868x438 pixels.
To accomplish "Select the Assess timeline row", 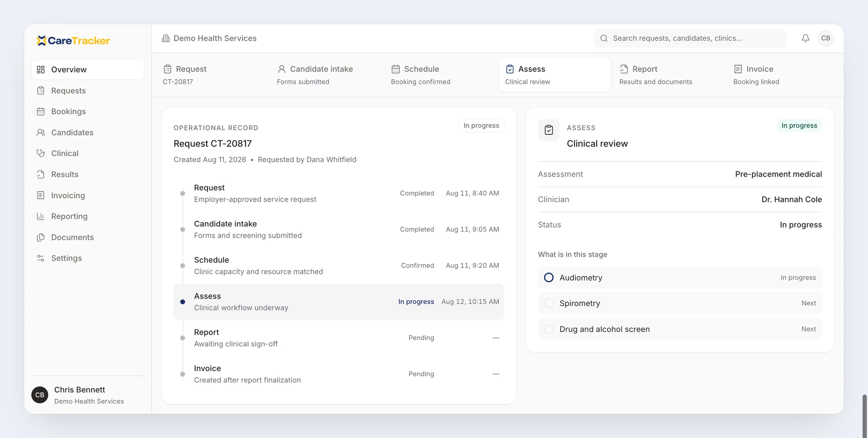I will [339, 302].
